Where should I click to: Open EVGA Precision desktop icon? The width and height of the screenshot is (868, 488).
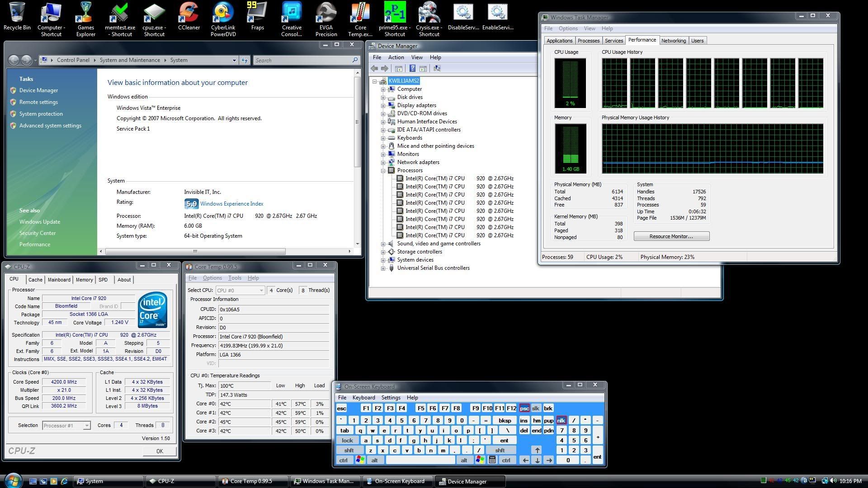pos(325,12)
